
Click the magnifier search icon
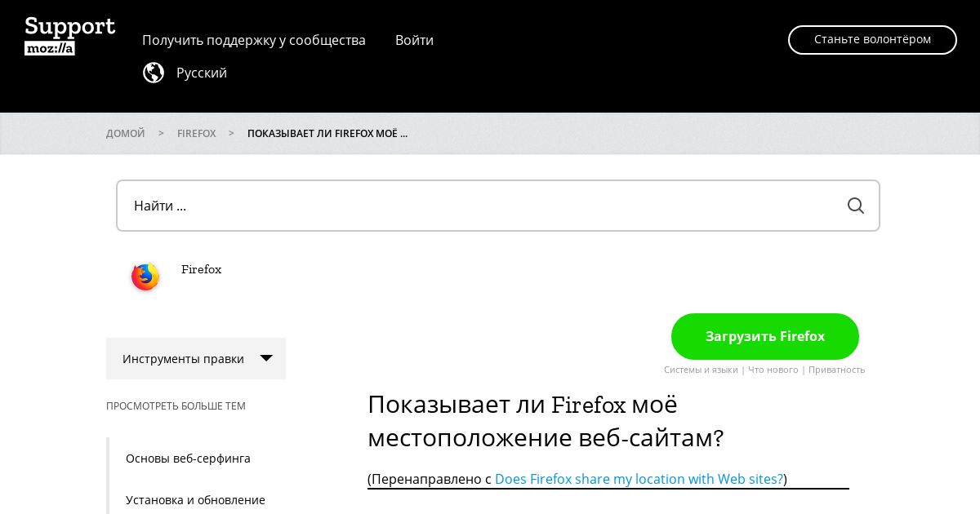(855, 206)
